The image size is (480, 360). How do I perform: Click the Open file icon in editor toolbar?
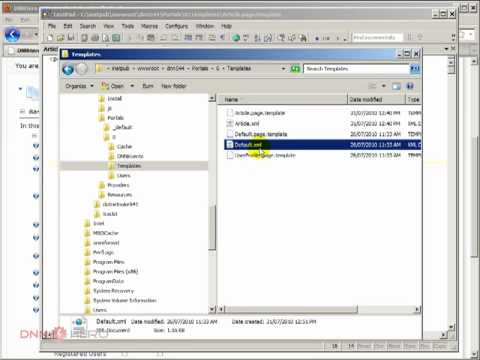[60, 38]
